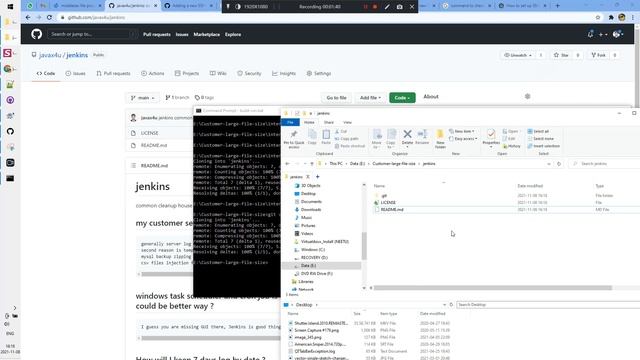Screen dimensions: 640x360
Task: Bookmark this page with the star icon
Action: tap(598, 18)
